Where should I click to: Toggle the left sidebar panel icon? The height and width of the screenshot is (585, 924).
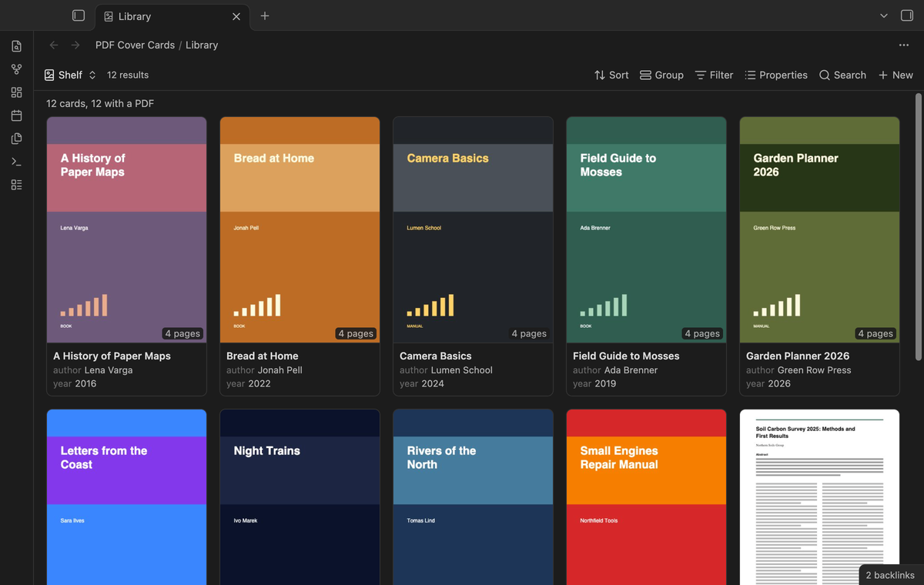click(x=79, y=15)
